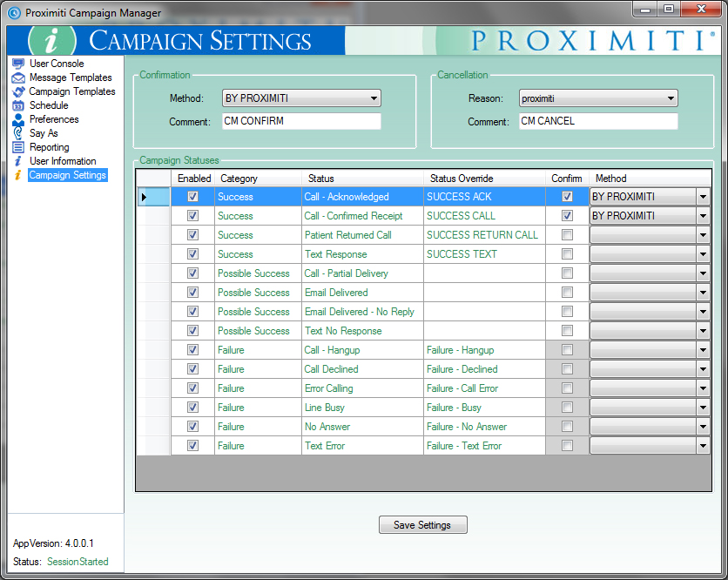Go to Message Templates
728x580 pixels.
[x=71, y=78]
